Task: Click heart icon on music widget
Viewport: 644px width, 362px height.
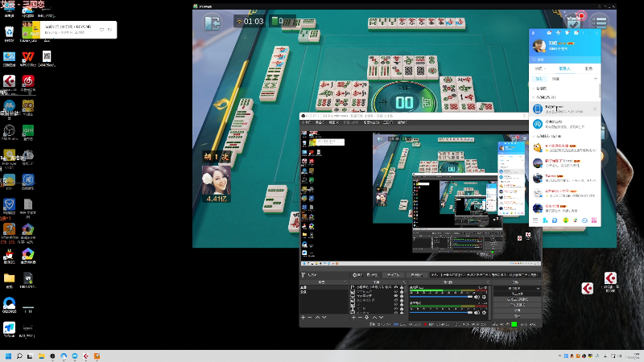Action: [x=102, y=30]
